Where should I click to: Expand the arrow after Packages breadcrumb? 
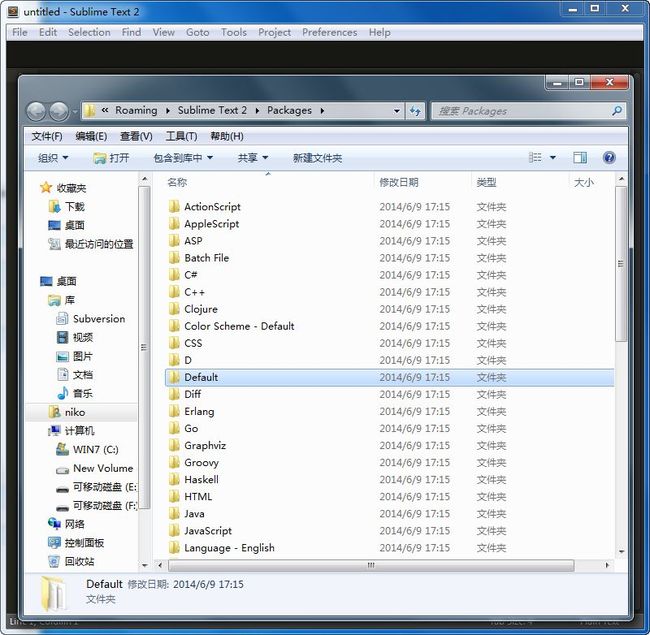click(x=322, y=111)
